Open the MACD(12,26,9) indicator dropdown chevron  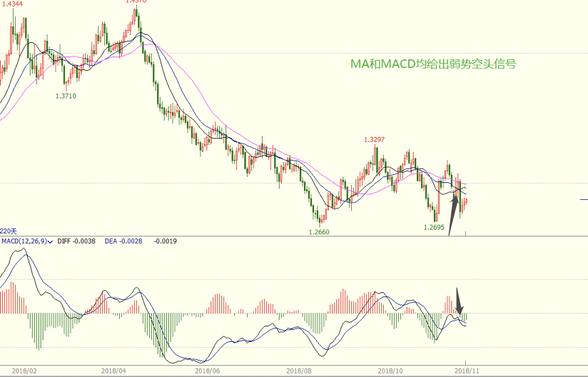pos(50,241)
